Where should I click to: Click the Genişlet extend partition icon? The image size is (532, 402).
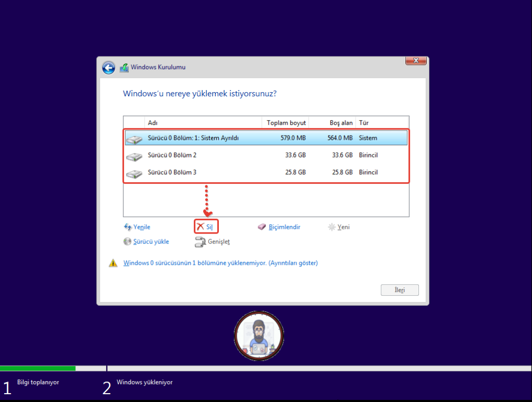pos(200,241)
